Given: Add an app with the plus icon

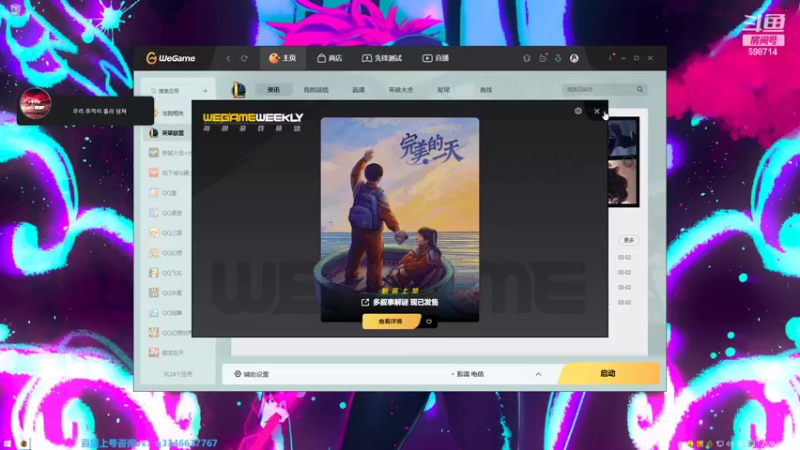Looking at the screenshot, I should click(205, 91).
